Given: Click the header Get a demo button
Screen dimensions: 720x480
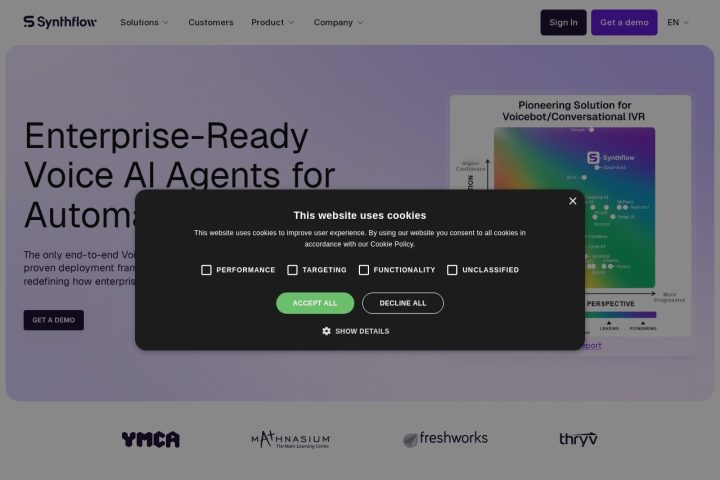Looking at the screenshot, I should pyautogui.click(x=624, y=22).
